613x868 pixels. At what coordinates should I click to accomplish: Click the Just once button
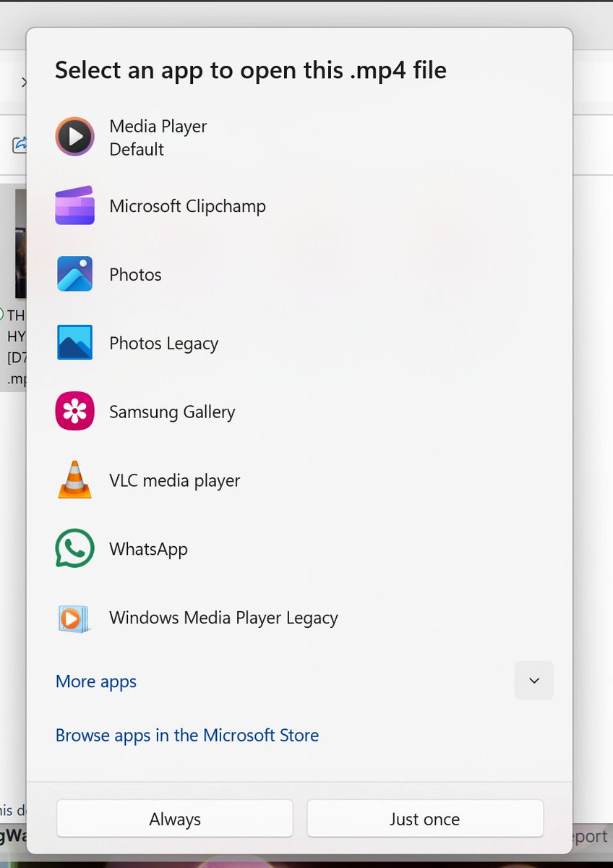pyautogui.click(x=425, y=819)
